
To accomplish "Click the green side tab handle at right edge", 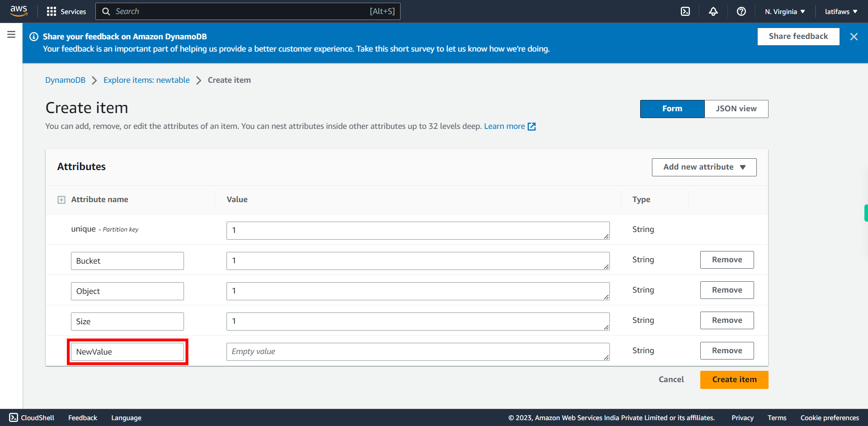I will tap(866, 213).
